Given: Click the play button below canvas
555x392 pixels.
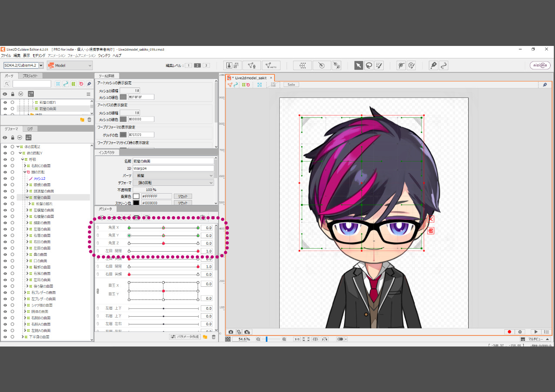Looking at the screenshot, I should click(535, 332).
